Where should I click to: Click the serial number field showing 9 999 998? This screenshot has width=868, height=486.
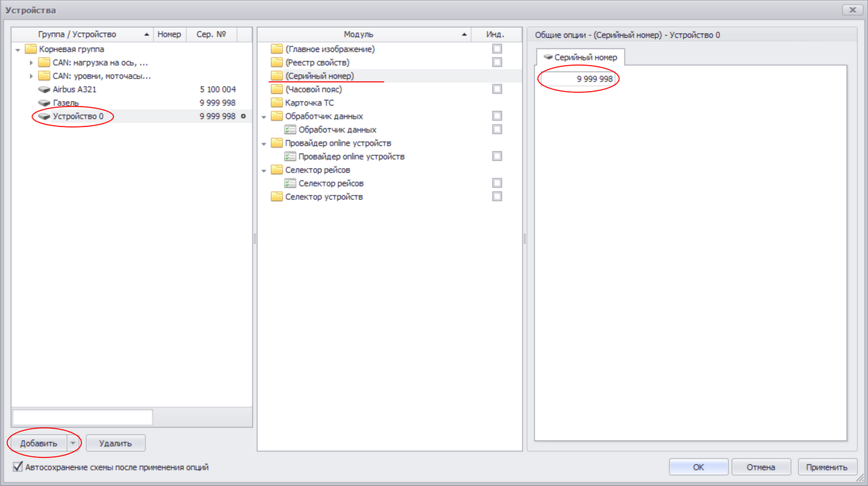click(x=578, y=79)
